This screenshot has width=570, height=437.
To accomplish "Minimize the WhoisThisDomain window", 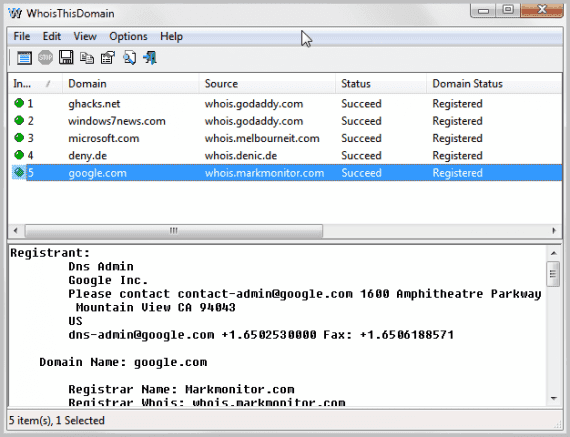I will pyautogui.click(x=484, y=11).
